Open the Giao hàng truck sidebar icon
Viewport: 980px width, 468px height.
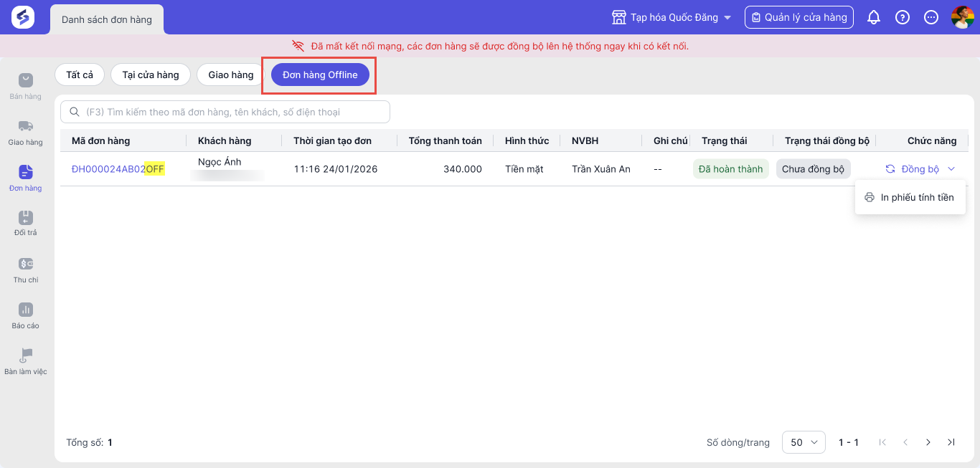26,126
